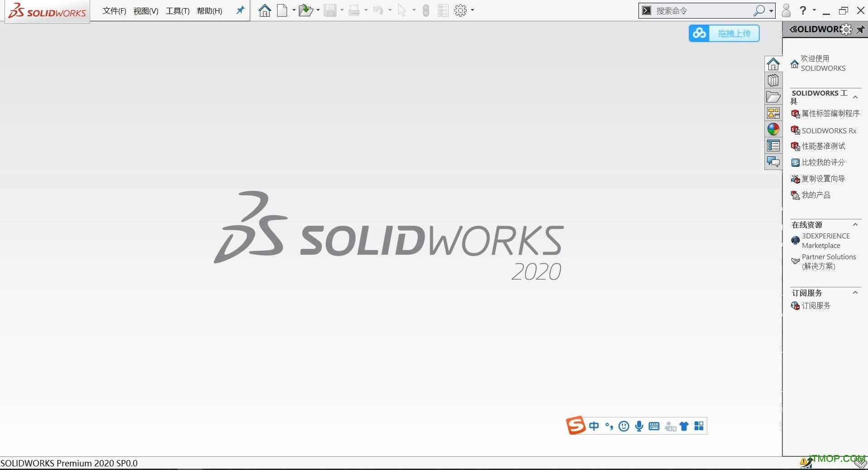
Task: Open the 文件(F) menu
Action: coord(114,11)
